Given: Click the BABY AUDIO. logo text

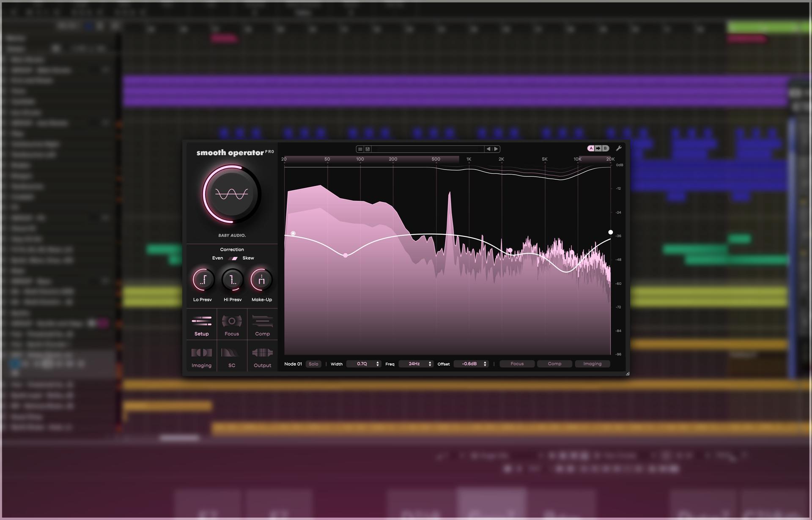Looking at the screenshot, I should 232,235.
